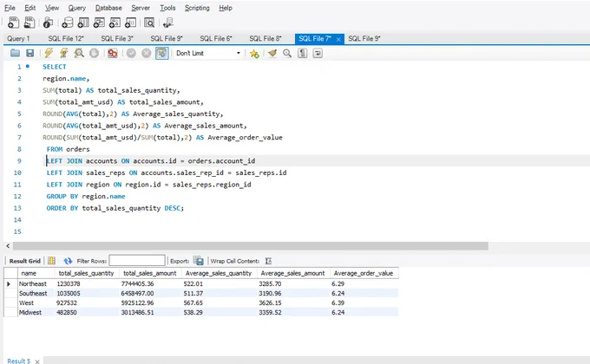
Task: Commit the current transaction
Action: click(x=131, y=54)
